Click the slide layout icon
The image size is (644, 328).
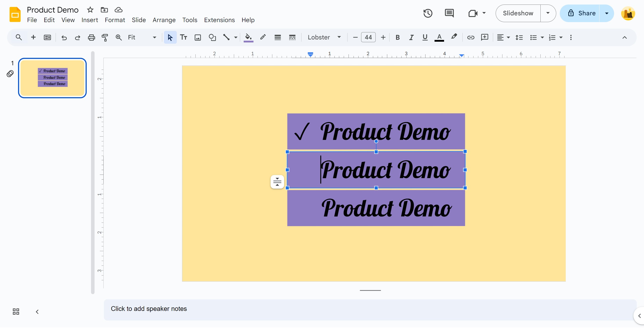pyautogui.click(x=47, y=37)
